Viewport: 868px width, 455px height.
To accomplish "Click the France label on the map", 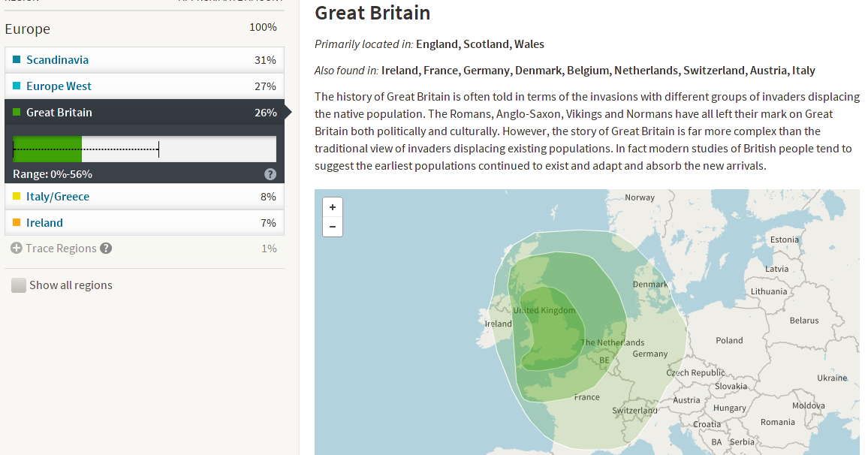I will pos(586,397).
